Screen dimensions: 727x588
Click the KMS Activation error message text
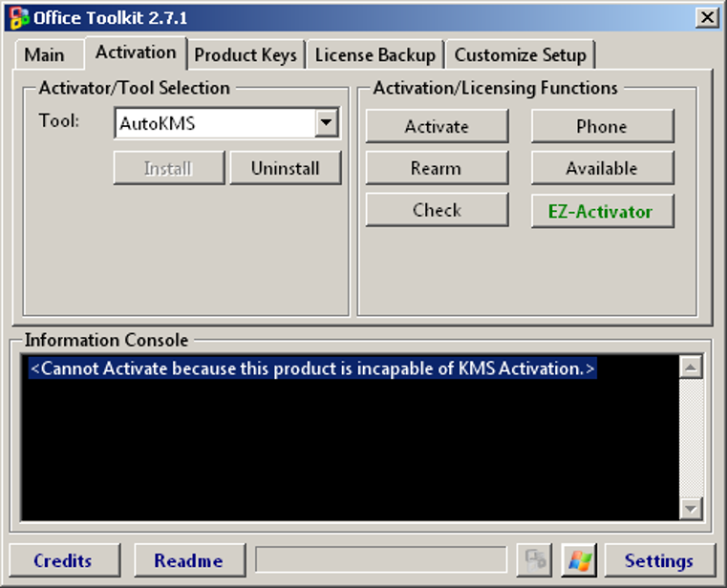pyautogui.click(x=312, y=368)
